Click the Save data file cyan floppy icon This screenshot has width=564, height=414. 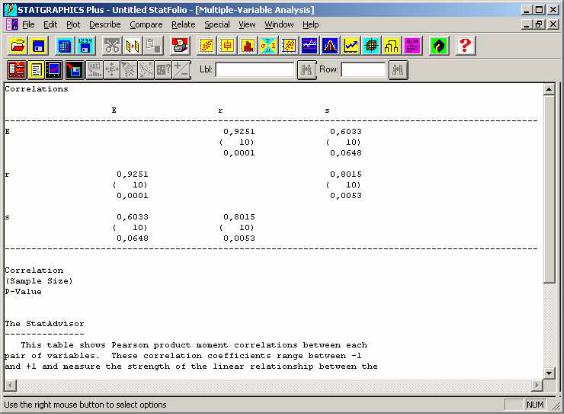pos(85,46)
